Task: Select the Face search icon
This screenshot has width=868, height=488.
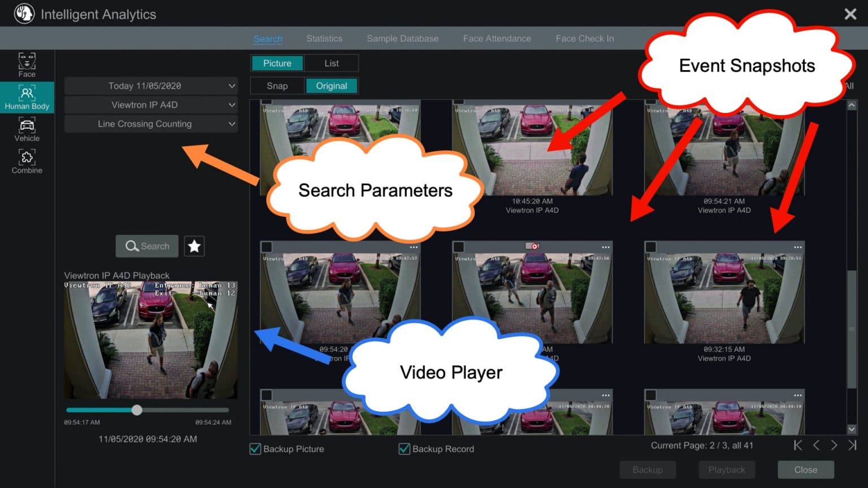Action: point(27,65)
